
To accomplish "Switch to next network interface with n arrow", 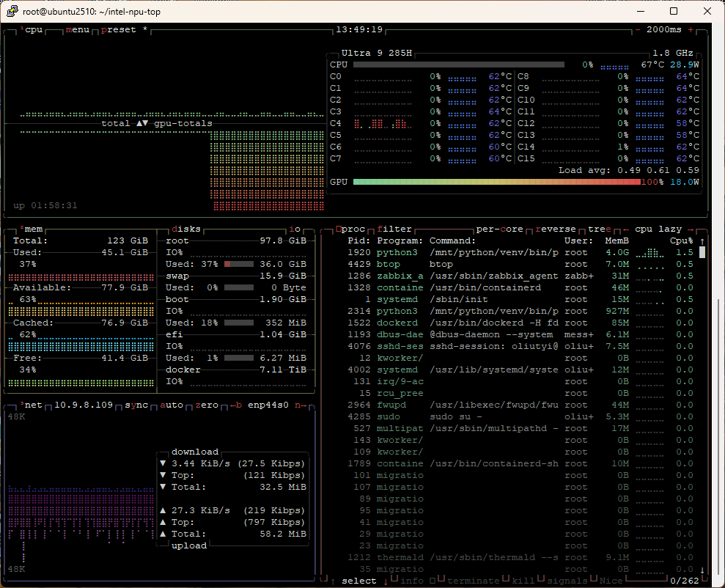I will (x=301, y=405).
